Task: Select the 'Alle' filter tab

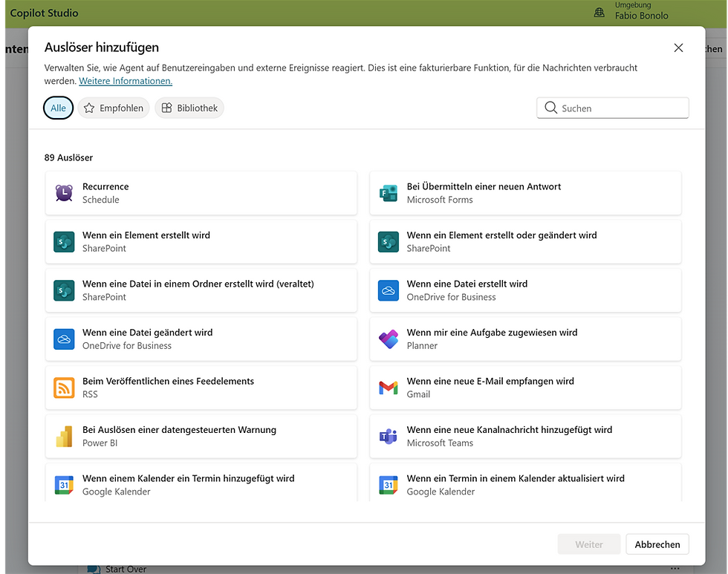Action: 58,108
